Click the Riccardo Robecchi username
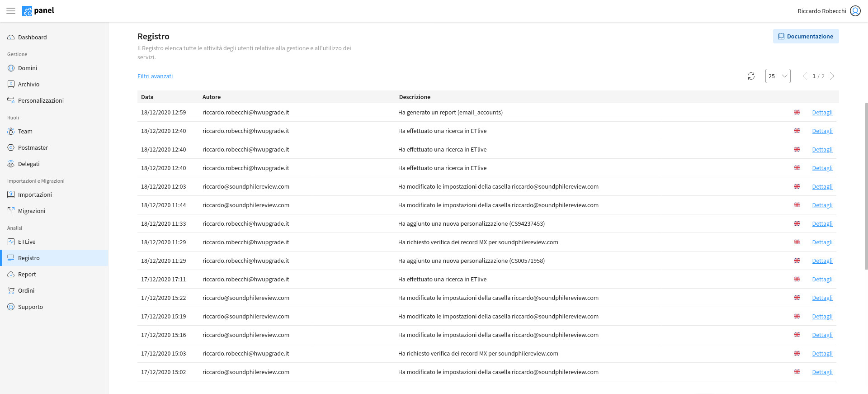868x394 pixels. pyautogui.click(x=821, y=11)
